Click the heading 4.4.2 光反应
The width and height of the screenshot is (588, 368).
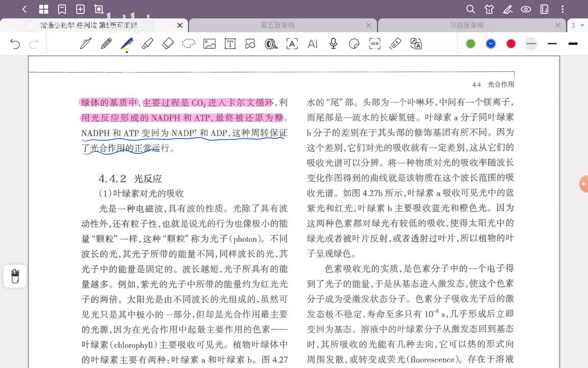[x=130, y=178]
